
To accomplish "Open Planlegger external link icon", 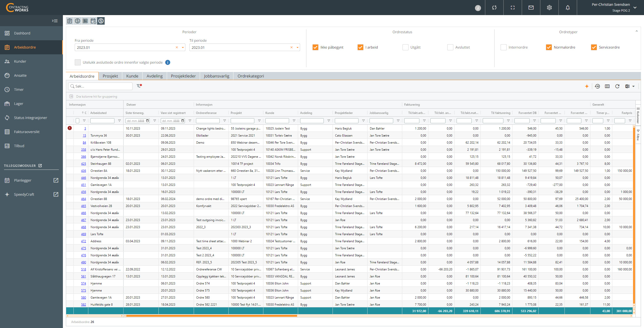I will click(x=56, y=180).
